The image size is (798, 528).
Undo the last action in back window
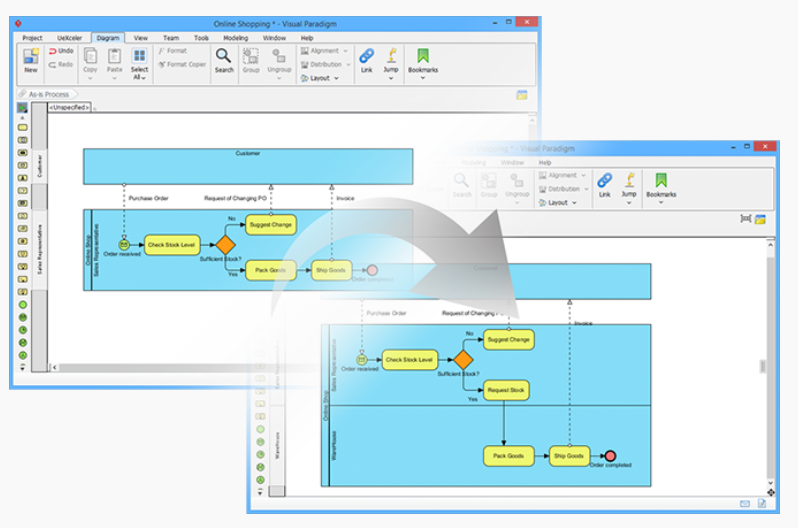click(61, 51)
